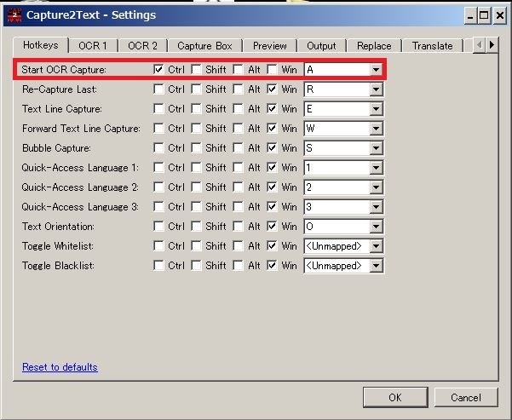Uncheck Win for Text Line Capture
The image size is (512, 420).
pyautogui.click(x=272, y=108)
